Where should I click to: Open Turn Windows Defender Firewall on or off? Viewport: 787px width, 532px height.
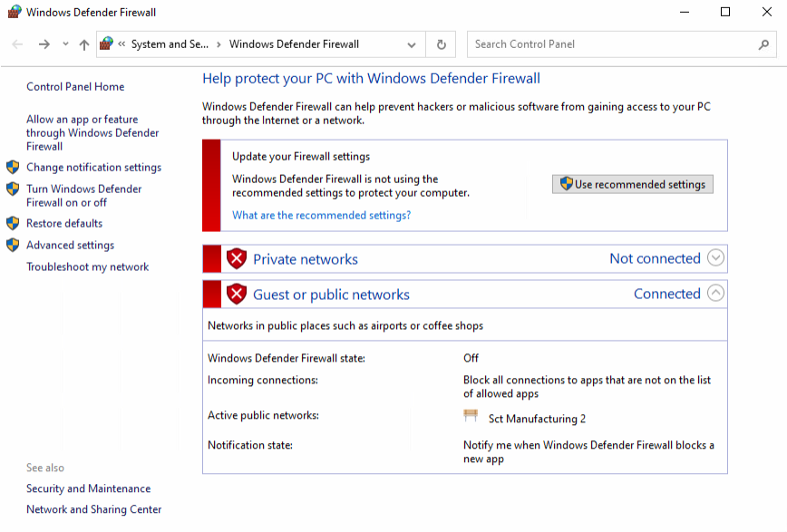84,196
